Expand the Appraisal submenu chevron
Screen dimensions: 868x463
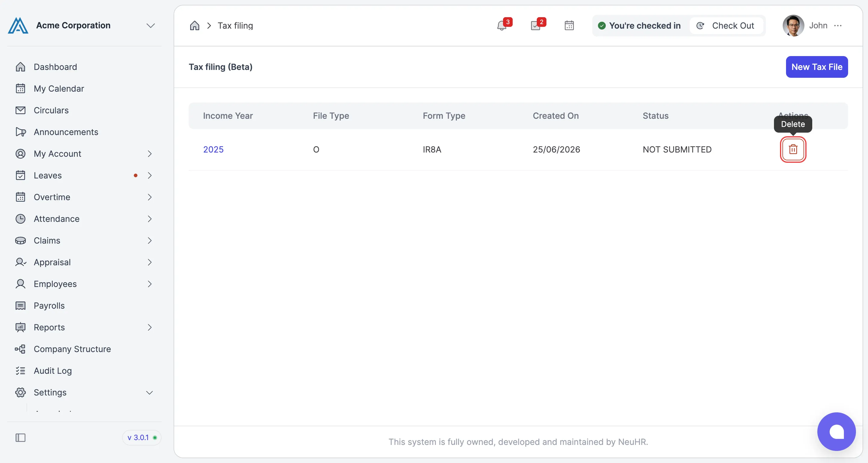click(x=149, y=262)
